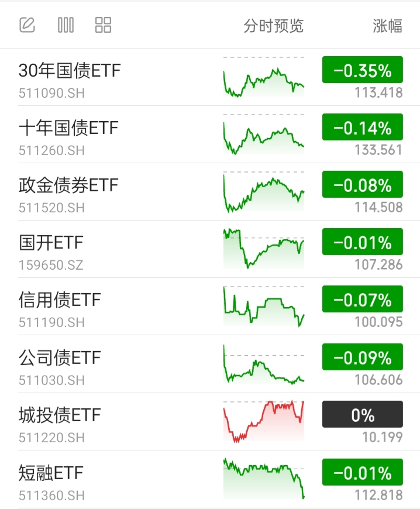The width and height of the screenshot is (420, 509).
Task: Sort by the 涨幅 column header
Action: [x=387, y=26]
